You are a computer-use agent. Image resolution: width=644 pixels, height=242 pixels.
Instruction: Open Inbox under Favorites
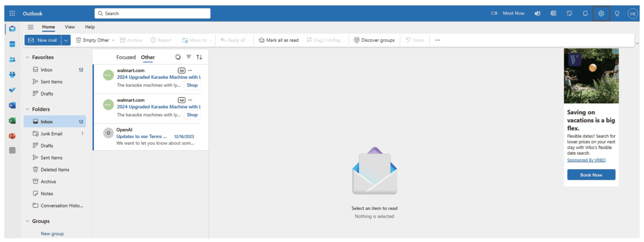(x=55, y=70)
